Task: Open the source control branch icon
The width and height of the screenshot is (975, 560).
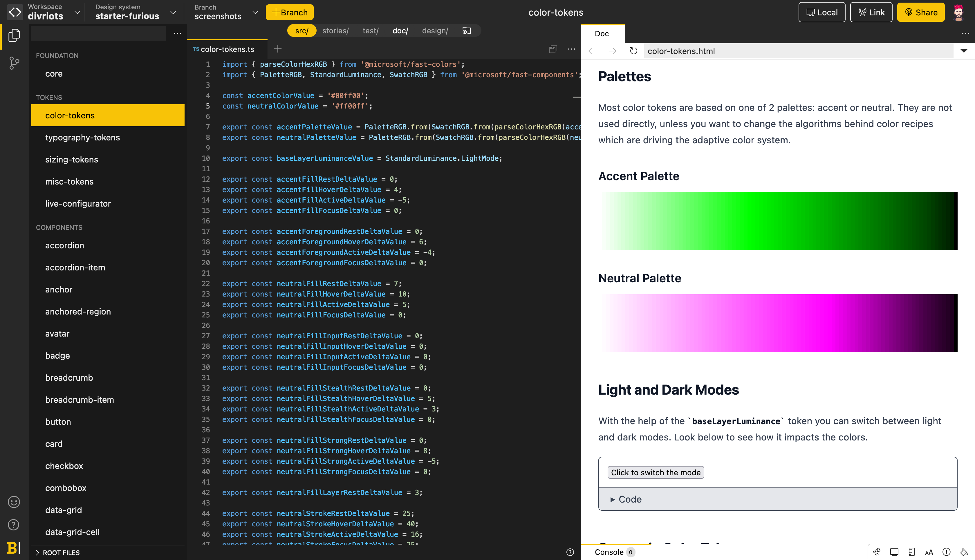Action: (x=14, y=63)
